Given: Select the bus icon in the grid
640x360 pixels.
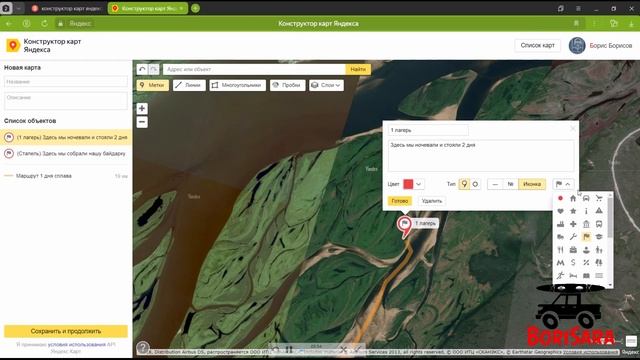Looking at the screenshot, I should pyautogui.click(x=599, y=224).
